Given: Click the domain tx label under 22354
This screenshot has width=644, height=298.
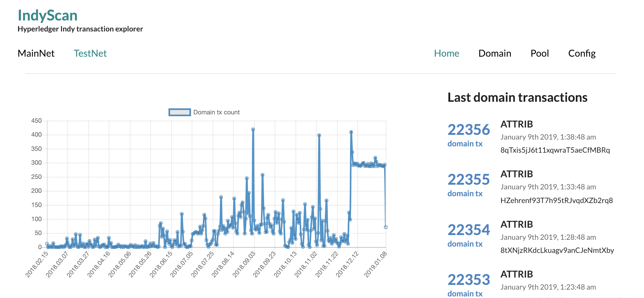Looking at the screenshot, I should point(465,244).
